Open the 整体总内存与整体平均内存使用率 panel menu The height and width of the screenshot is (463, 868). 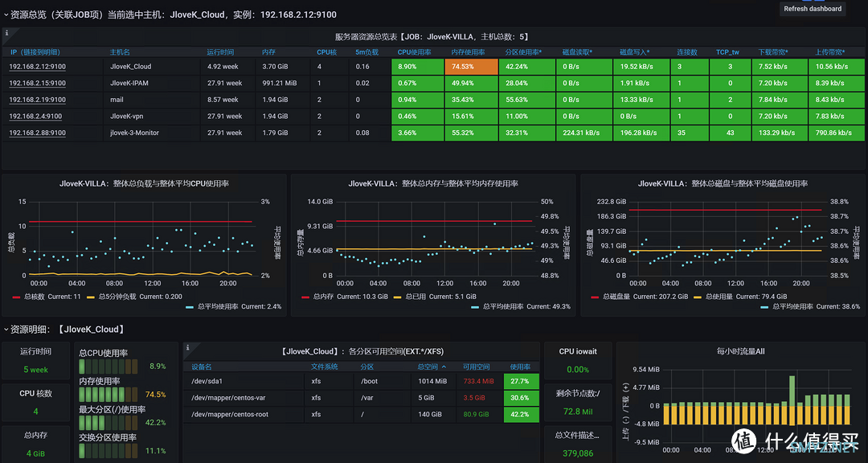(433, 183)
